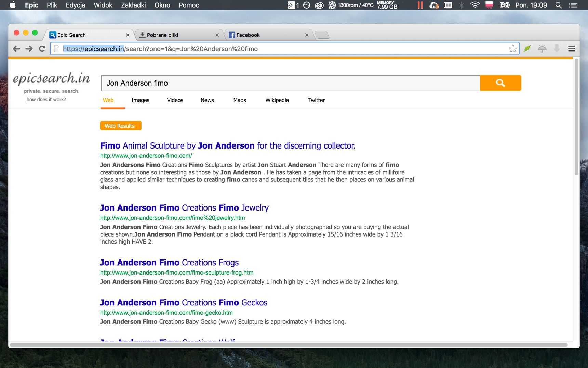Click the orange Web Results label
The image size is (588, 368).
pos(121,126)
